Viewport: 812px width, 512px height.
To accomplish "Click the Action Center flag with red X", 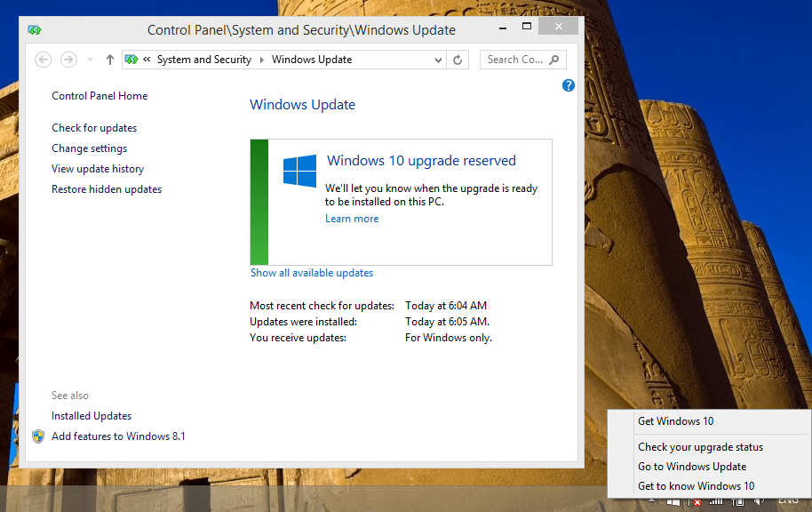I will pos(694,501).
